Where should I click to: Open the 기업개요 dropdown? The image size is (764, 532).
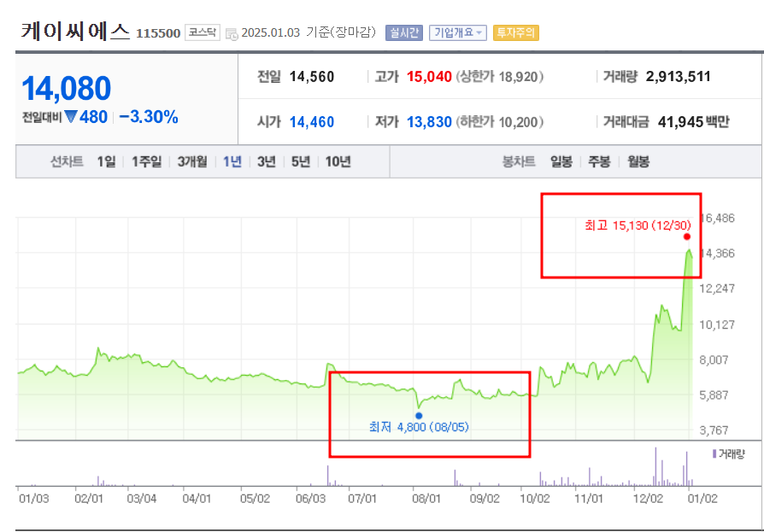tap(457, 33)
